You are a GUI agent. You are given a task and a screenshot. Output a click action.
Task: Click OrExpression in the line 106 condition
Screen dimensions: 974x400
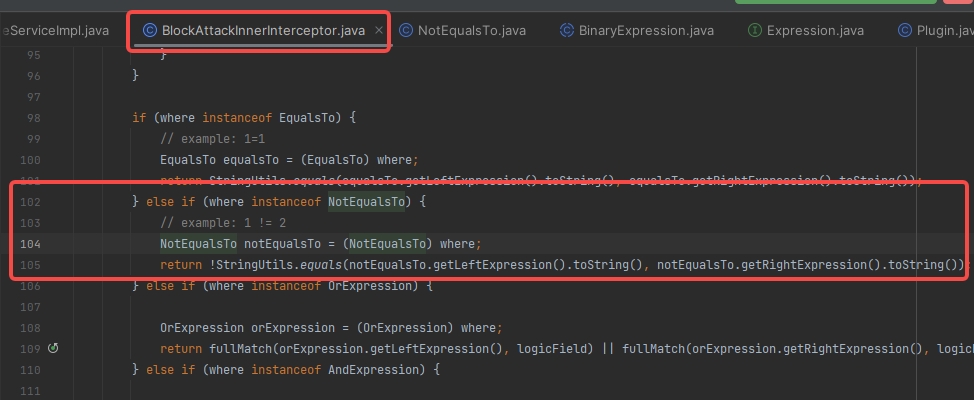369,286
